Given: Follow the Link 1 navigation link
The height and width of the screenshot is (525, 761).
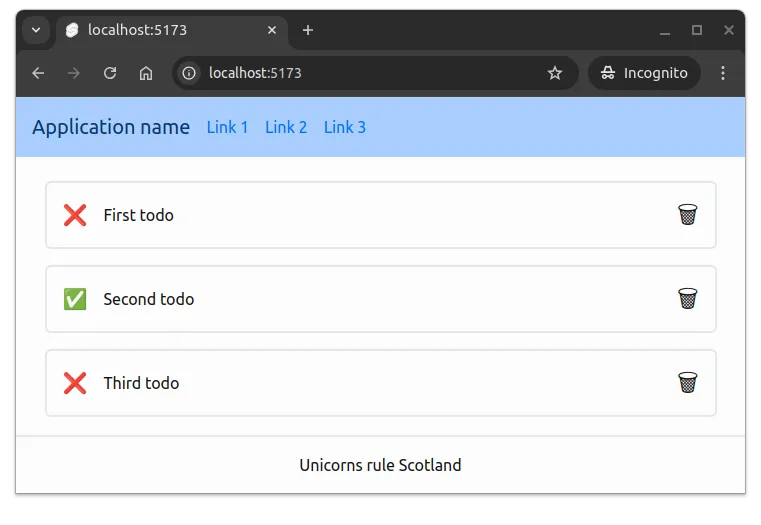Looking at the screenshot, I should pyautogui.click(x=227, y=127).
